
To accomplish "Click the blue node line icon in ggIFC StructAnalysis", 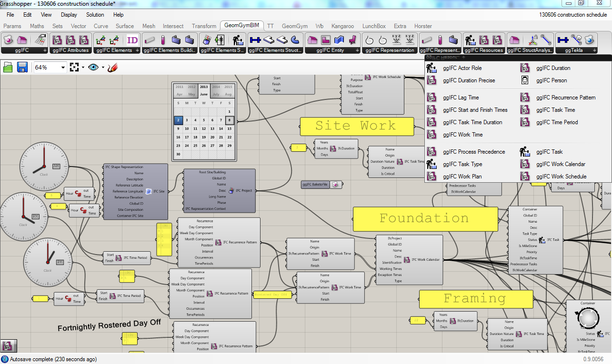I will (546, 40).
